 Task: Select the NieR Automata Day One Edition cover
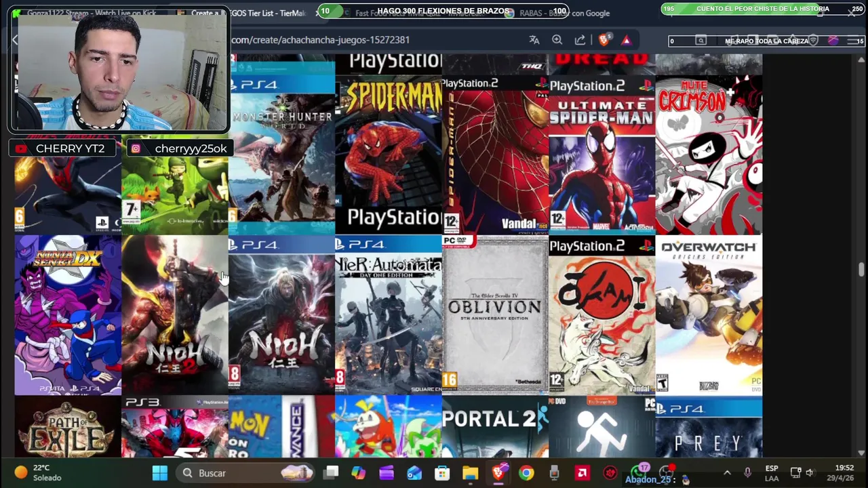(389, 315)
